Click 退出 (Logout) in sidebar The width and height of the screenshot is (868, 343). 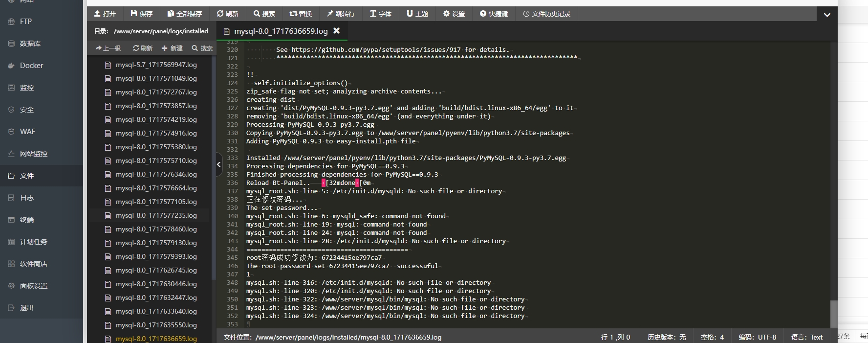pyautogui.click(x=42, y=308)
